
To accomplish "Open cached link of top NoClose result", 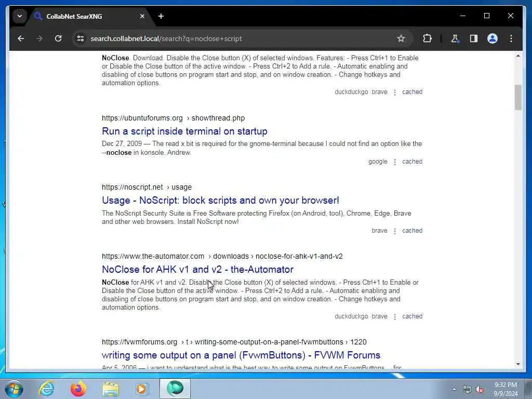I will click(x=412, y=92).
